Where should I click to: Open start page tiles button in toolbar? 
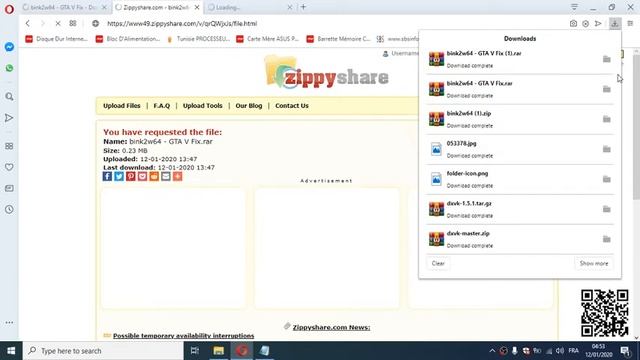(x=73, y=24)
